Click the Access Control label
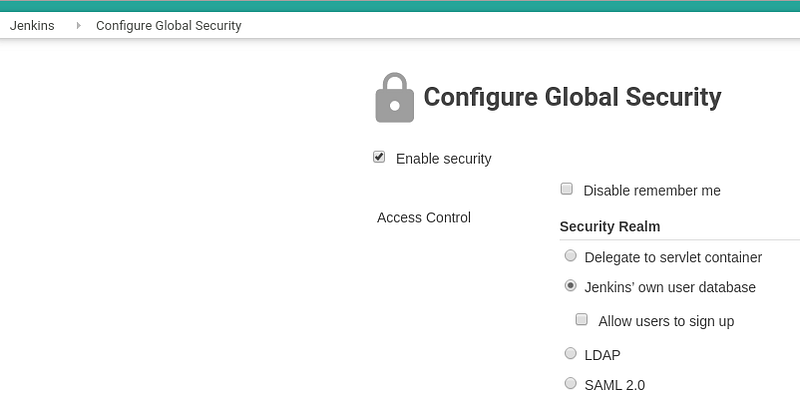The width and height of the screenshot is (800, 401). 423,218
